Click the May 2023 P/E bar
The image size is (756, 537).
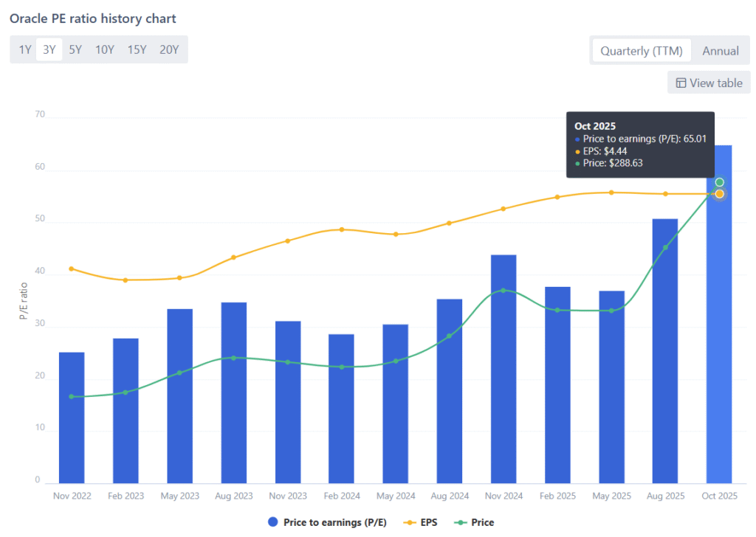[179, 395]
